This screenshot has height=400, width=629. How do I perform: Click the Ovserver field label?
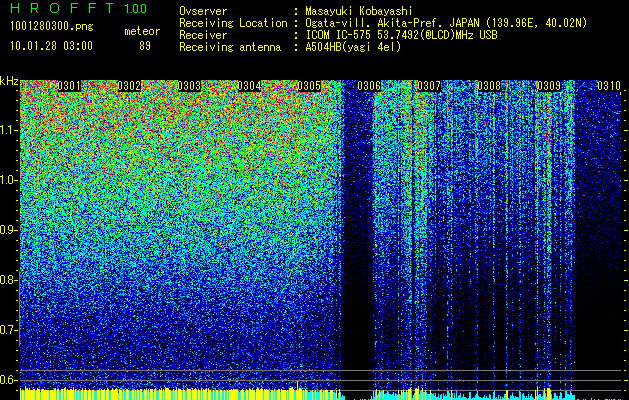pos(203,12)
